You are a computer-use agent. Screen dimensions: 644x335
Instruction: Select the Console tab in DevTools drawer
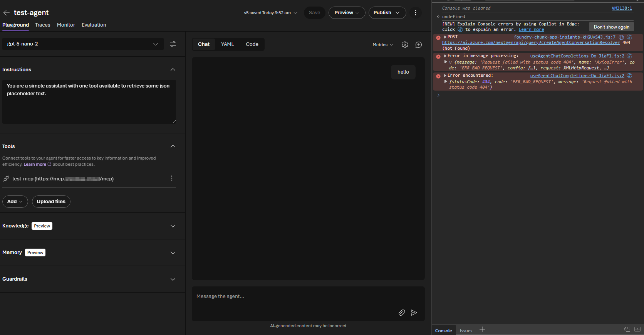pyautogui.click(x=443, y=331)
